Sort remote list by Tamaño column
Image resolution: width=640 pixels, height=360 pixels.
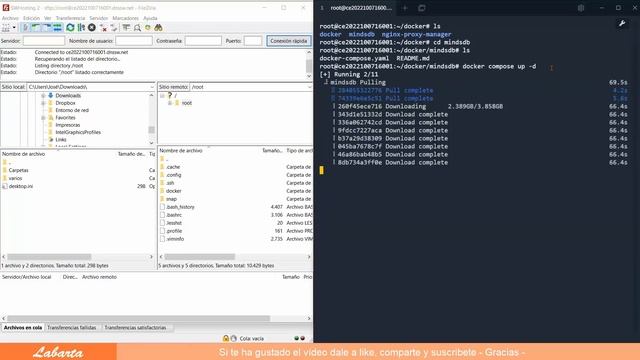(272, 151)
